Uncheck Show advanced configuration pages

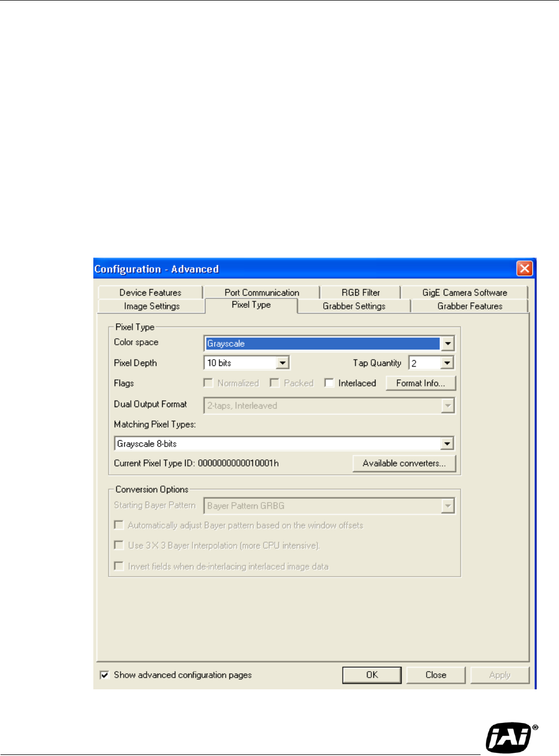click(105, 675)
